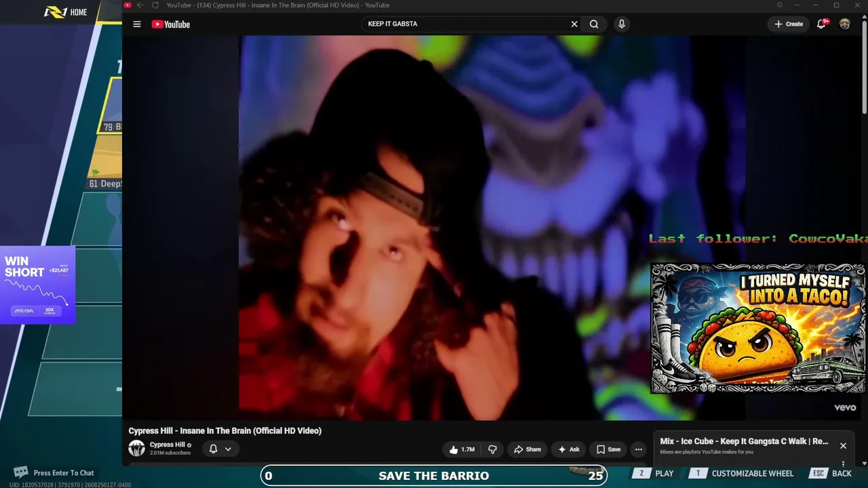868x488 pixels.
Task: Open the taco thumbnail overlay
Action: click(x=757, y=328)
